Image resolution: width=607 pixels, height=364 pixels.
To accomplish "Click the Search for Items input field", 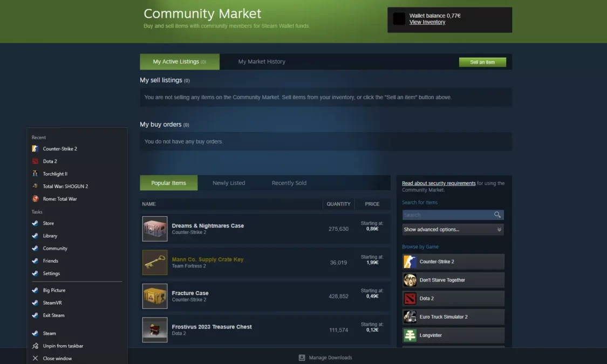I will pyautogui.click(x=448, y=215).
